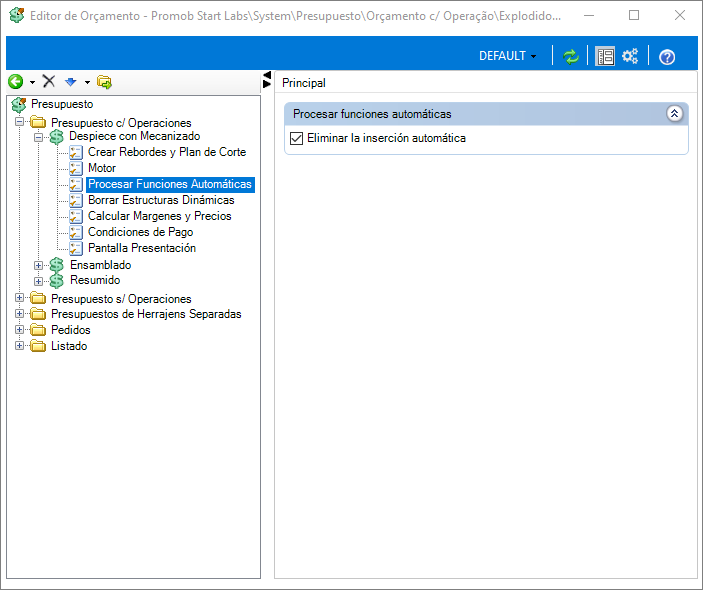
Task: Collapse the Procesar funciones automáticas panel
Action: pos(674,114)
